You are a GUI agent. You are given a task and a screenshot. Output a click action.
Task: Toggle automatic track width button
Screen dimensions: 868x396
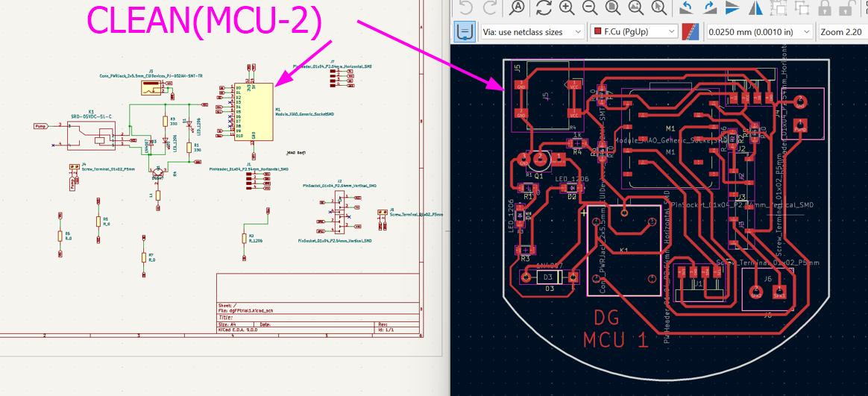coord(465,31)
